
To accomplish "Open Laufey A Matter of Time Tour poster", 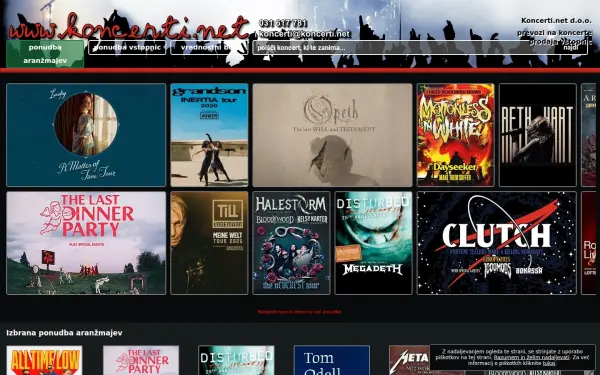I will [86, 135].
